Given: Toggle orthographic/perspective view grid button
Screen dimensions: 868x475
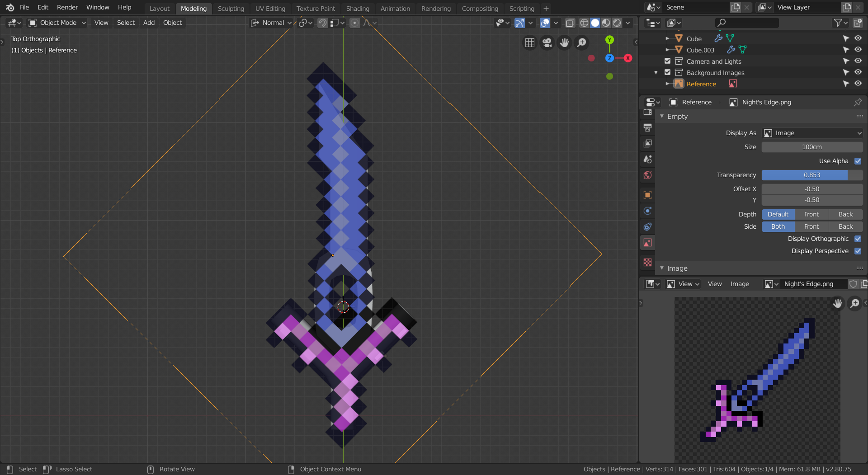Looking at the screenshot, I should click(x=529, y=42).
